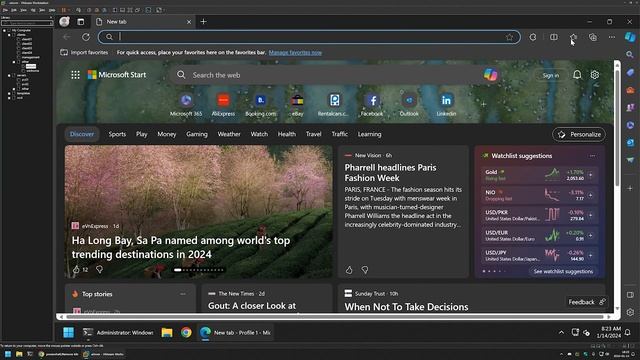Select the Discover feed tab

(82, 134)
